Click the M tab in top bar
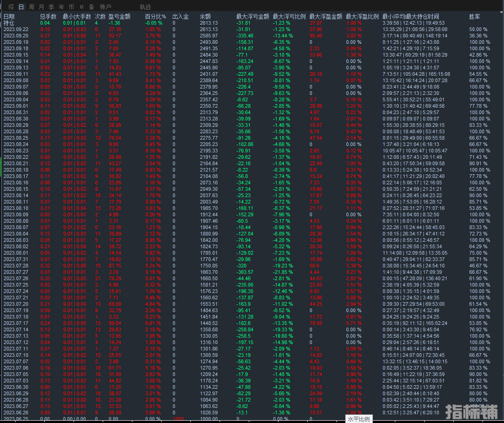The height and width of the screenshot is (423, 504). point(82,7)
